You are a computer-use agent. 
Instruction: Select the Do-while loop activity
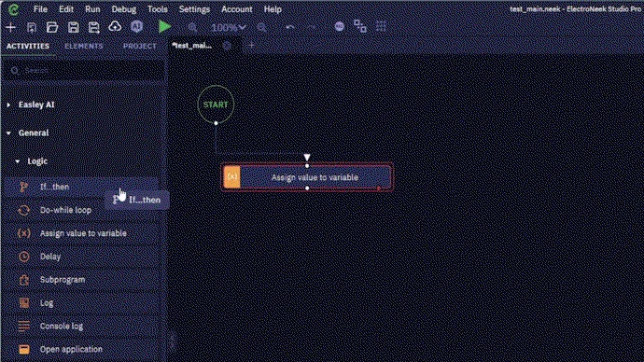tap(81, 210)
